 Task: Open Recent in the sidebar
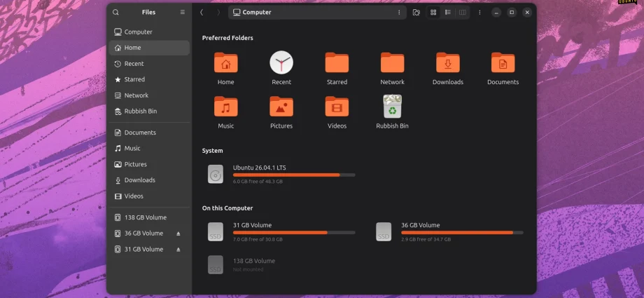pos(149,64)
